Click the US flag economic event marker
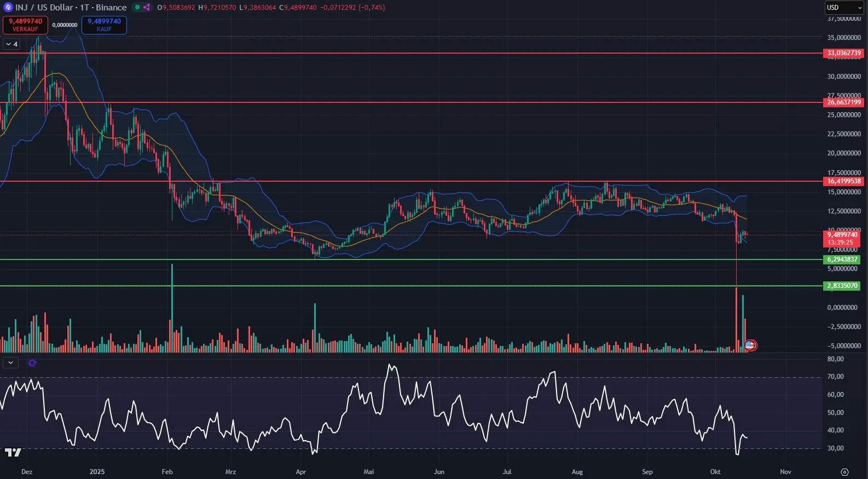The image size is (868, 479). click(x=750, y=345)
